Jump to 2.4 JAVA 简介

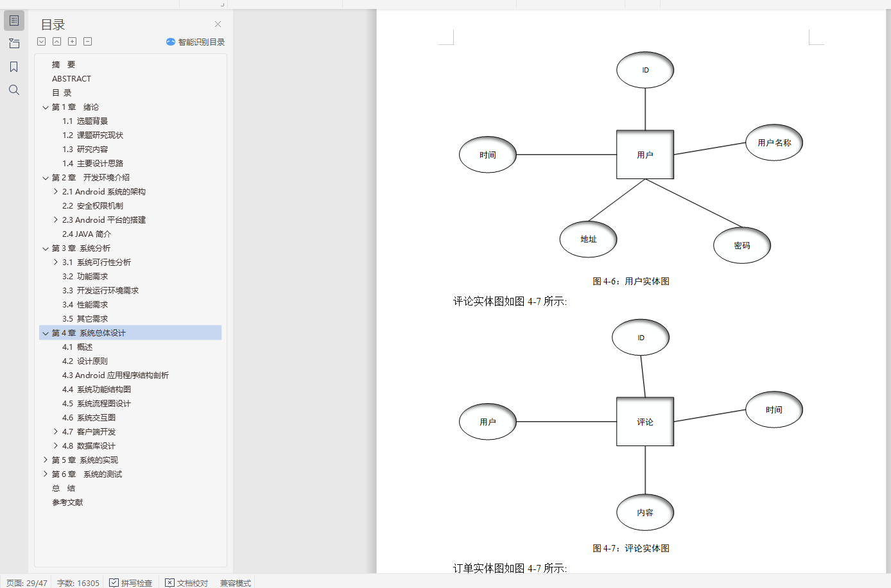click(87, 234)
